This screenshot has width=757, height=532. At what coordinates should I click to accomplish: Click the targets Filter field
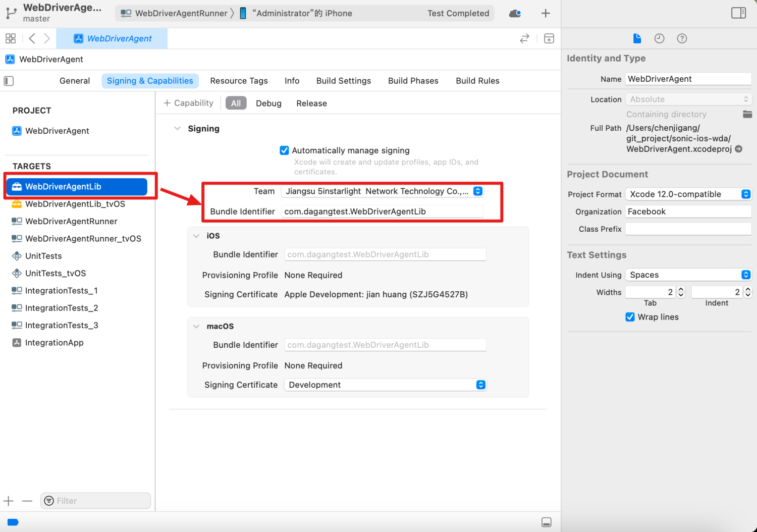[x=96, y=501]
